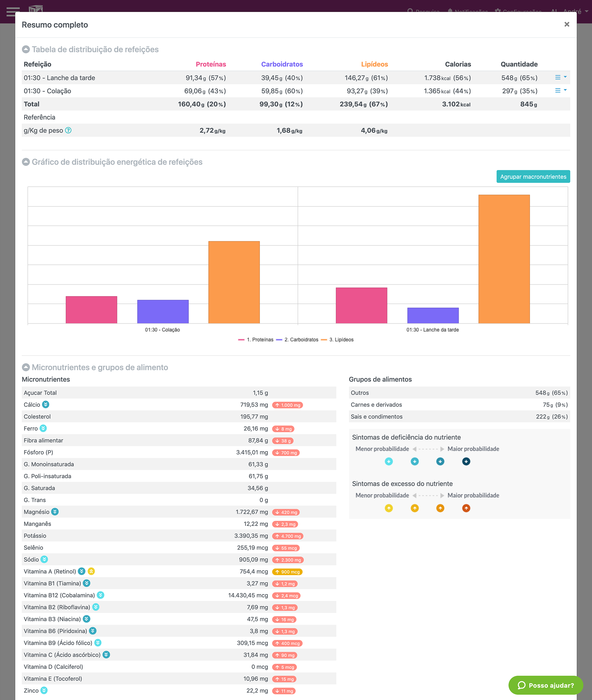
Task: Collapse the Tabela de distribuição de refeições section
Action: [26, 49]
